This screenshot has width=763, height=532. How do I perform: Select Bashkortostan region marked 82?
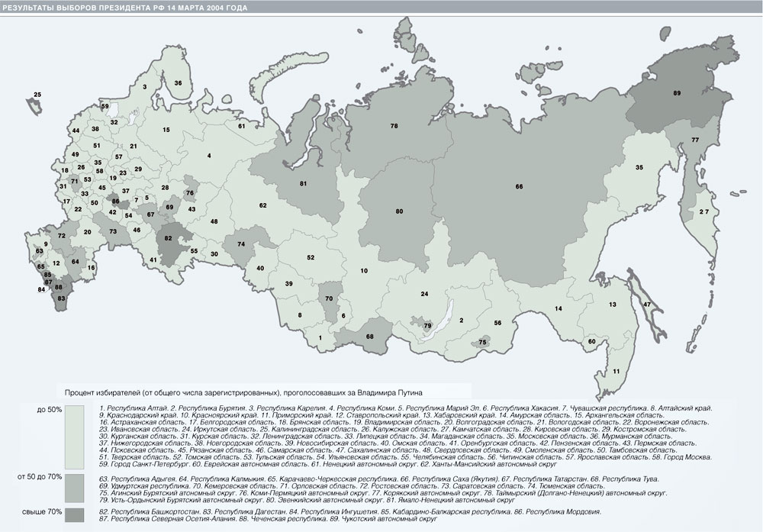pyautogui.click(x=168, y=238)
